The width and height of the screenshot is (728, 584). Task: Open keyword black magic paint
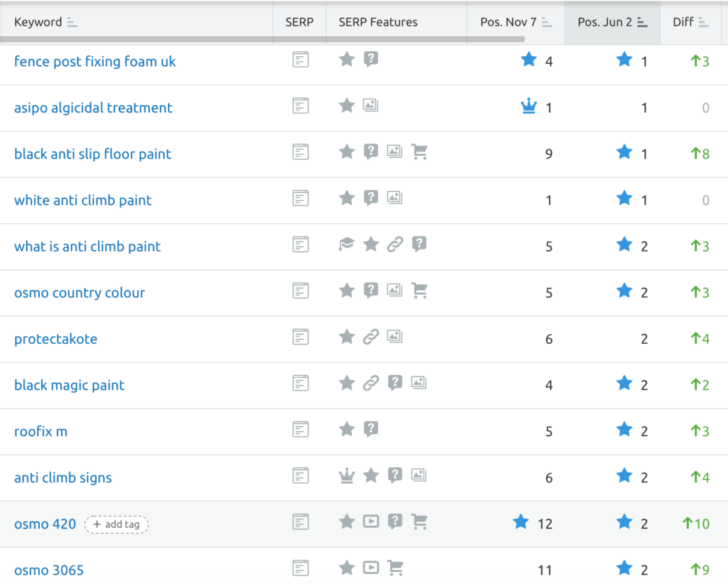tap(69, 385)
